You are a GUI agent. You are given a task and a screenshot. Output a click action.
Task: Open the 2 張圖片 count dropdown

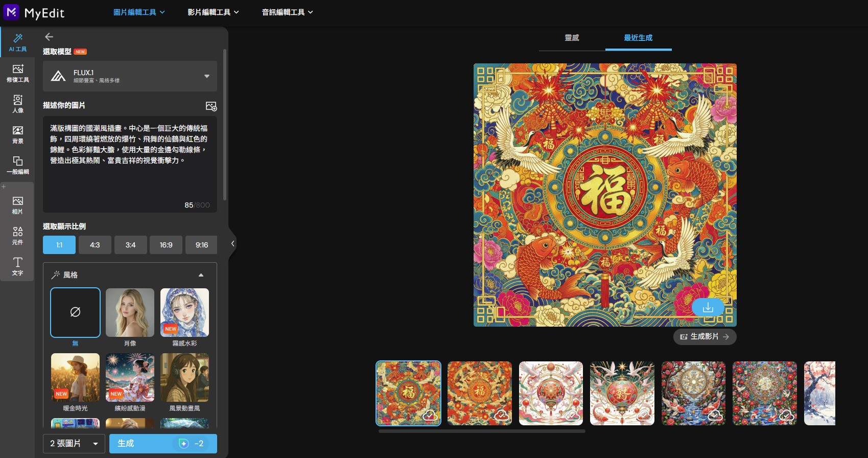(x=74, y=444)
